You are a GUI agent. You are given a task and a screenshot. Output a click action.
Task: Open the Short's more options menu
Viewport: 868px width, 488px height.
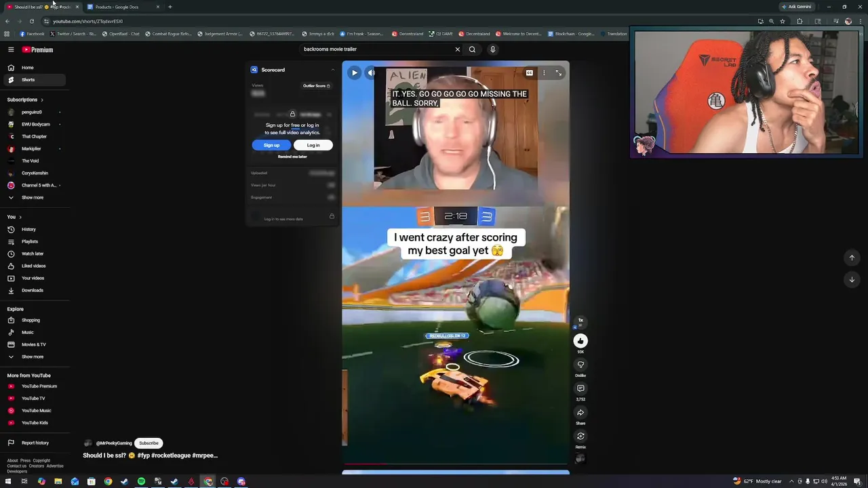(x=544, y=73)
